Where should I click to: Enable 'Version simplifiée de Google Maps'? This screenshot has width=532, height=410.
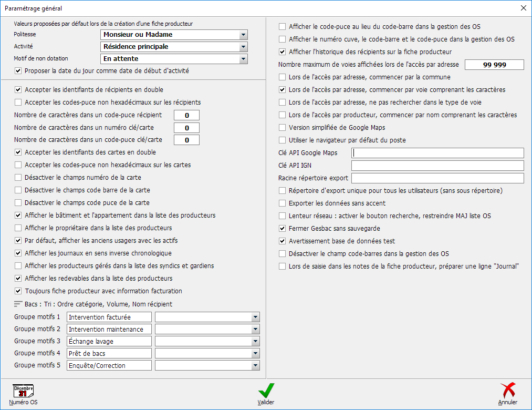283,128
